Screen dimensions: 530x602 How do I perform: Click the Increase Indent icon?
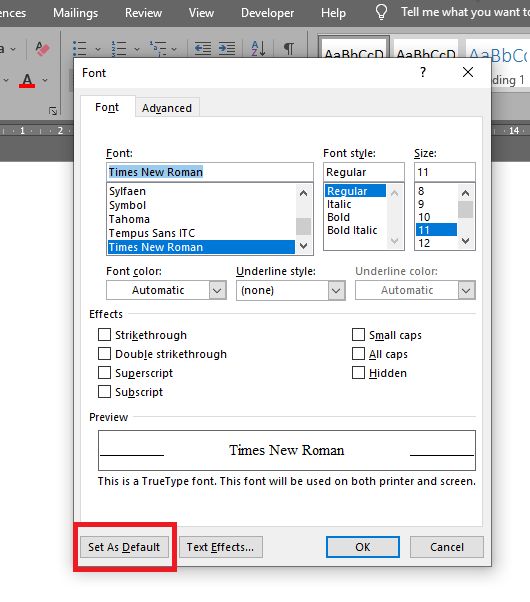[x=227, y=49]
